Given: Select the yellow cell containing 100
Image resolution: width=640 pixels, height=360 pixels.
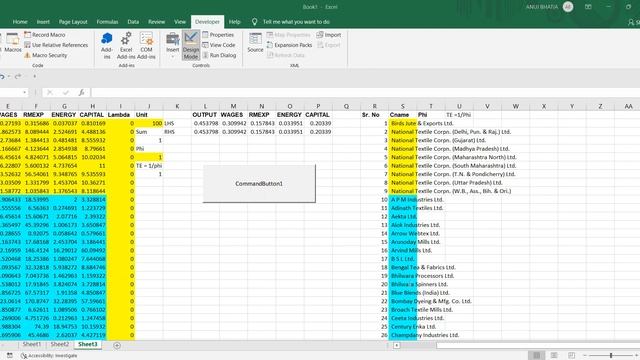Looking at the screenshot, I should pos(149,123).
